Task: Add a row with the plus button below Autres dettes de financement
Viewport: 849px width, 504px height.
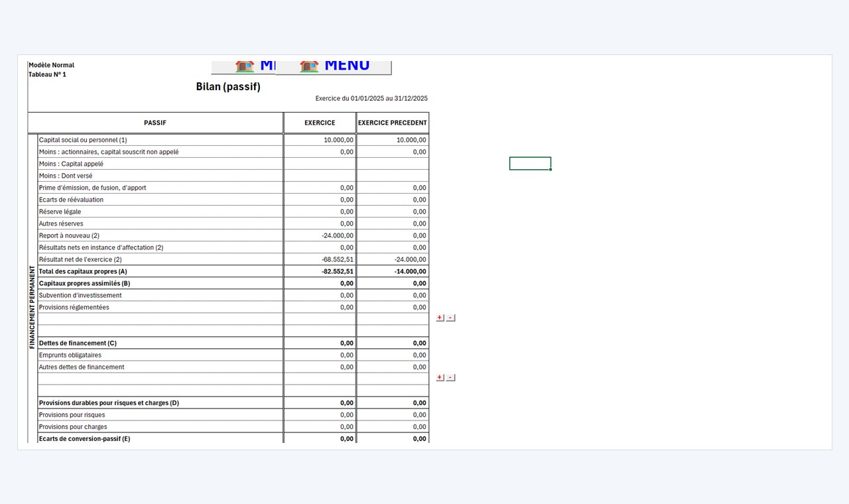Action: coord(440,377)
